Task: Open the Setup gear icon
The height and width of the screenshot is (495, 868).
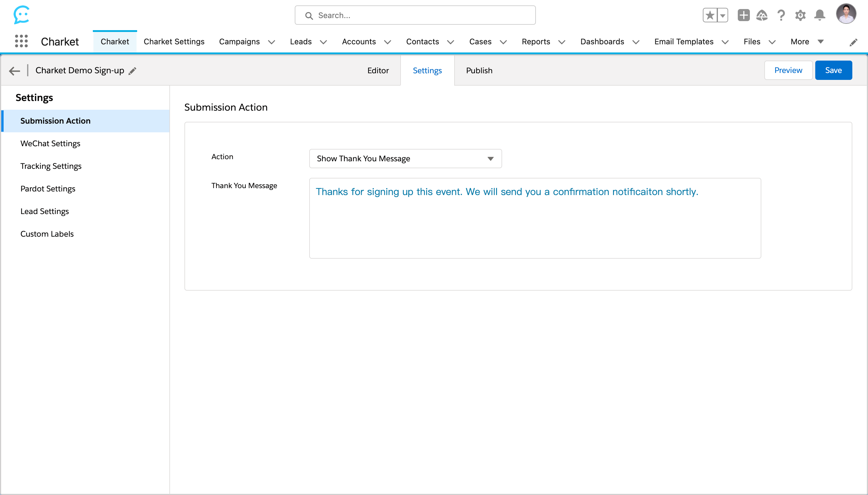Action: (800, 15)
